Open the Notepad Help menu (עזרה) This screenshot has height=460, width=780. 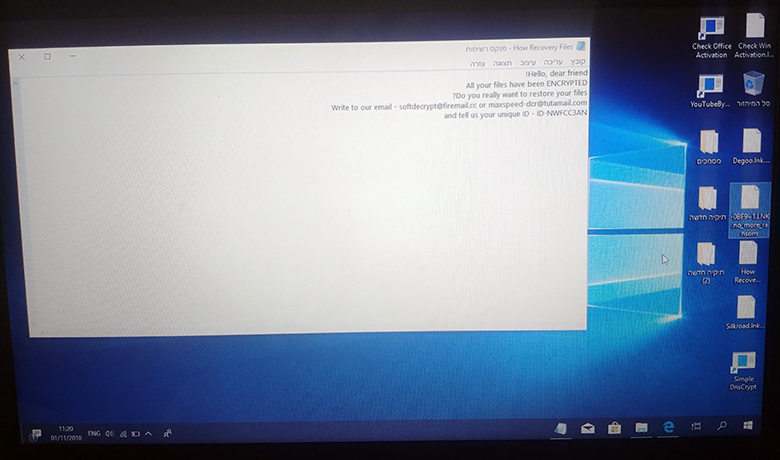point(478,64)
